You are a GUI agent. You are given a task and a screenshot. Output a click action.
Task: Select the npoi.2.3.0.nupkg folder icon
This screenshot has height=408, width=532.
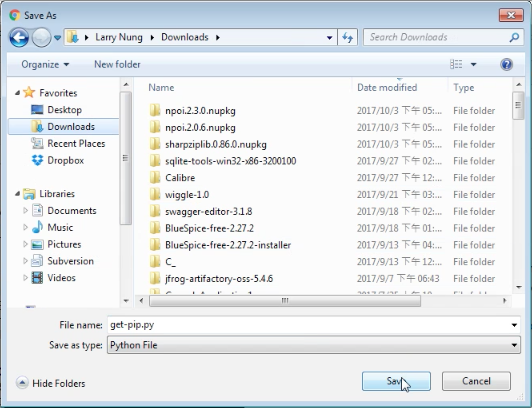click(155, 110)
